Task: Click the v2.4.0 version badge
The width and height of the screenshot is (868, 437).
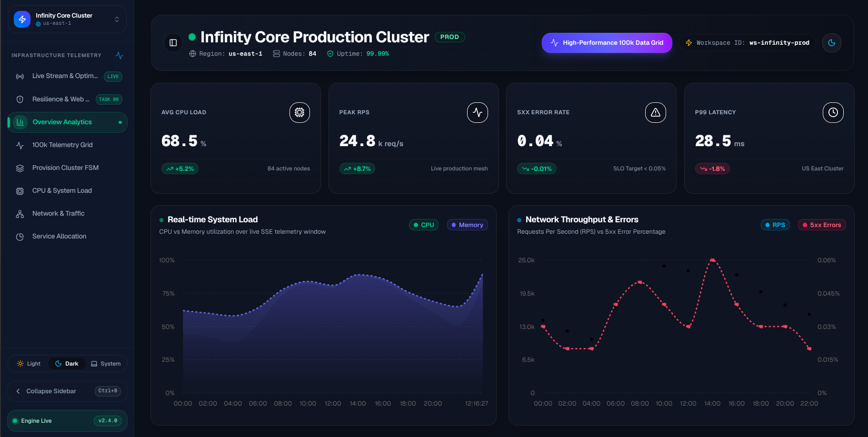Action: [x=108, y=421]
